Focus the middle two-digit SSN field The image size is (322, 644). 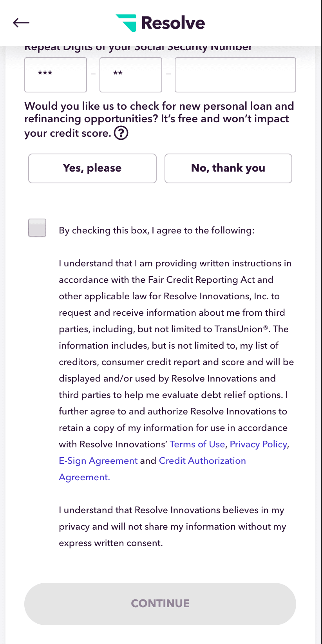131,75
